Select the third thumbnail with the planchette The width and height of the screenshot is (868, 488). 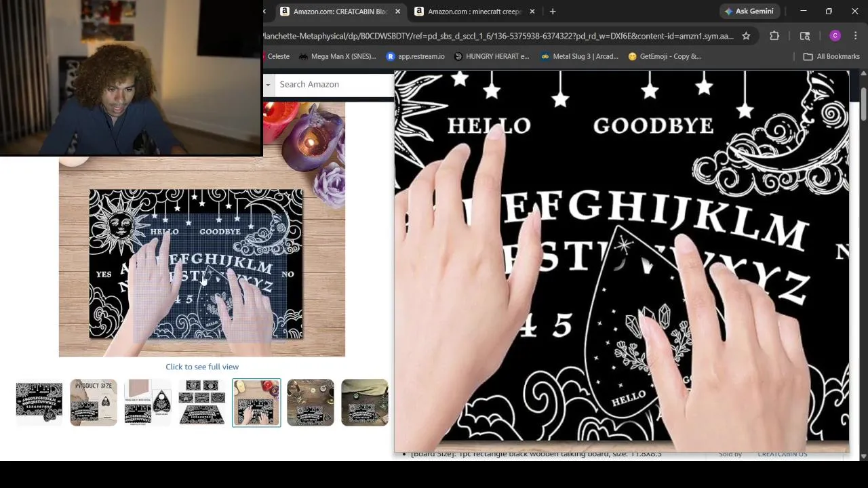(148, 403)
